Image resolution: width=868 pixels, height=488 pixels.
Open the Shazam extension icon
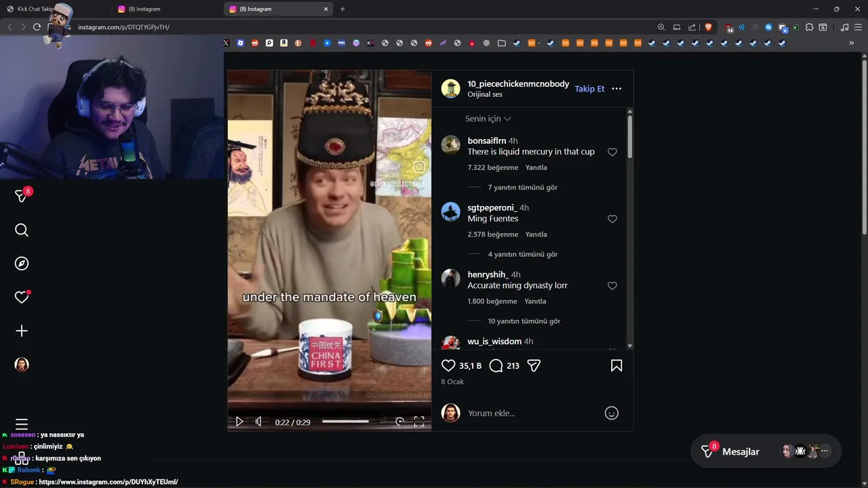point(768,27)
